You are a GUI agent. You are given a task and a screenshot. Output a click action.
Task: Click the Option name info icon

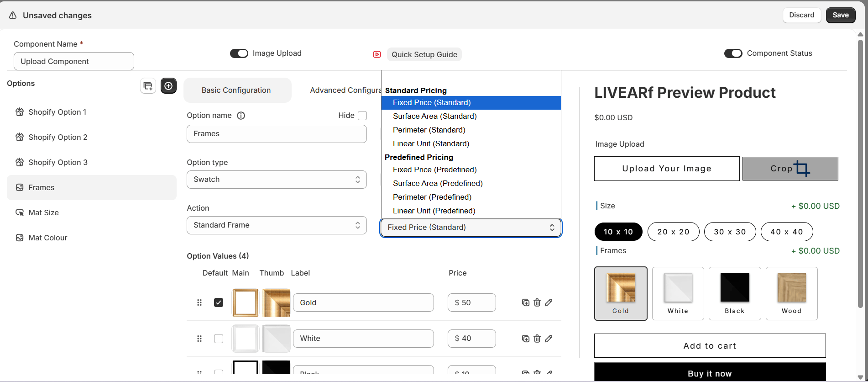241,116
